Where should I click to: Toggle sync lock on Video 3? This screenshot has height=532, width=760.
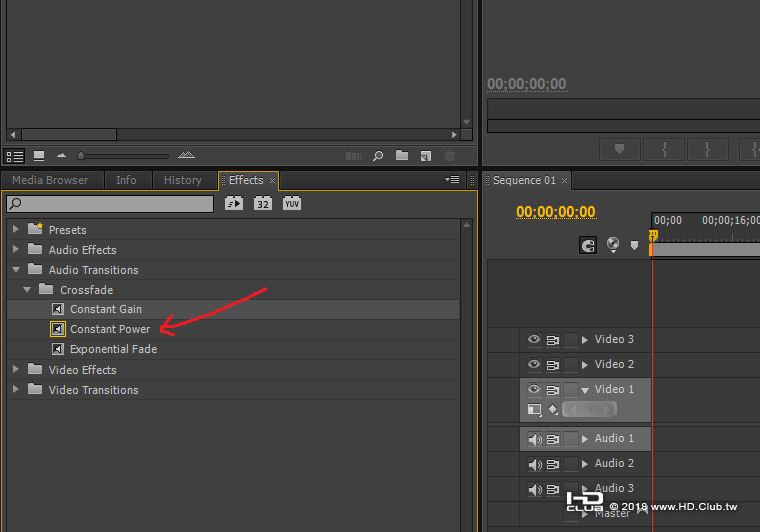pyautogui.click(x=553, y=340)
